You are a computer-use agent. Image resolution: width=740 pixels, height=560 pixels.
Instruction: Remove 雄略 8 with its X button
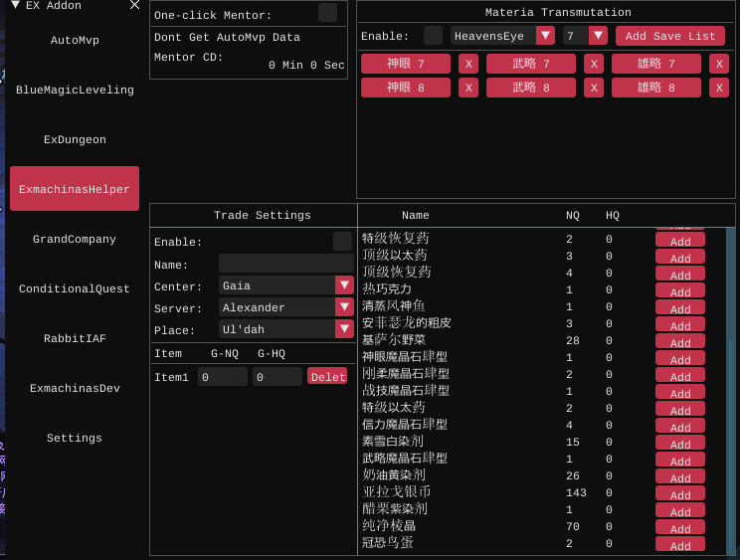(719, 88)
